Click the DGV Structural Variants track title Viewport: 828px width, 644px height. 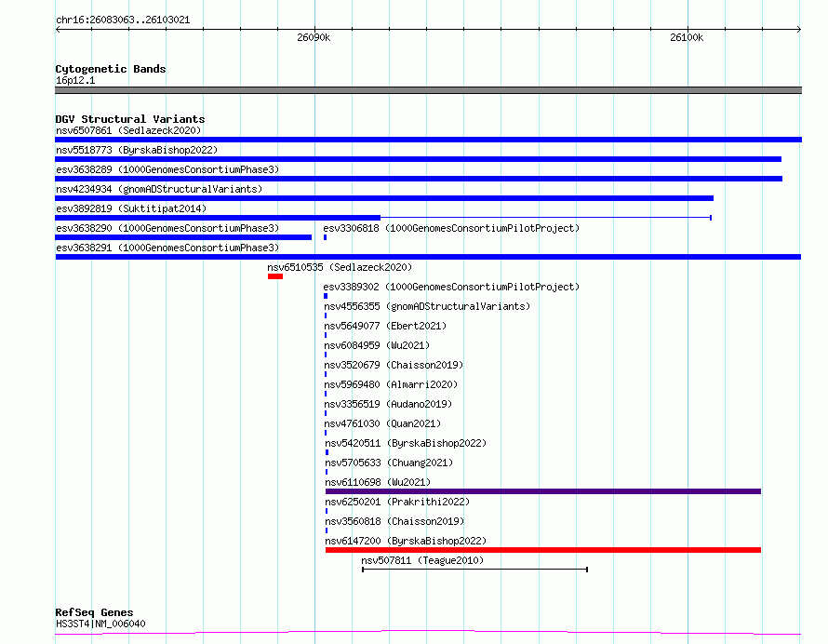[130, 119]
